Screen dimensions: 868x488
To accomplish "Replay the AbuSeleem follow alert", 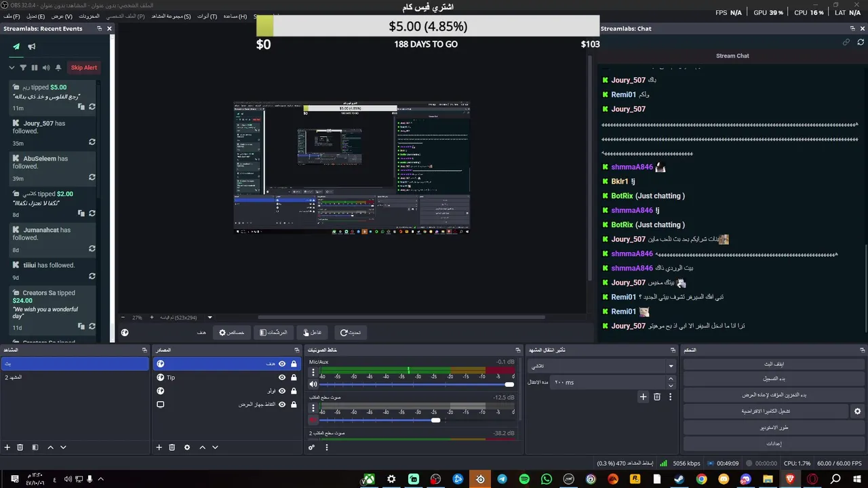I will [92, 178].
